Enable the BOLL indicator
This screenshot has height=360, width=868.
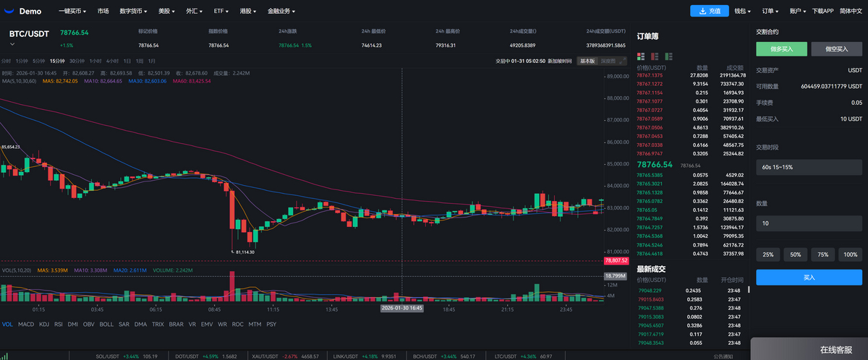point(106,324)
